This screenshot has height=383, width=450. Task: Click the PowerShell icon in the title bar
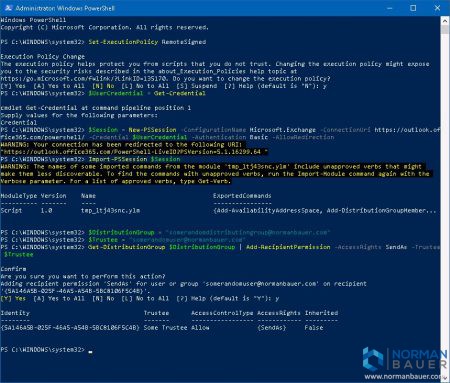coord(8,8)
